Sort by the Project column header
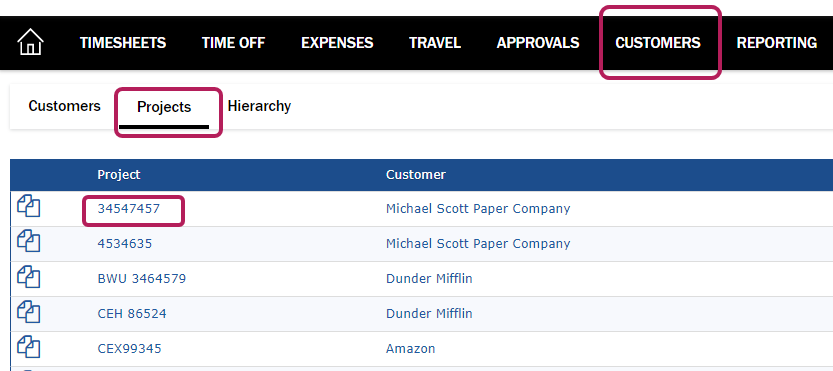Viewport: 833px width, 371px height. pyautogui.click(x=119, y=174)
